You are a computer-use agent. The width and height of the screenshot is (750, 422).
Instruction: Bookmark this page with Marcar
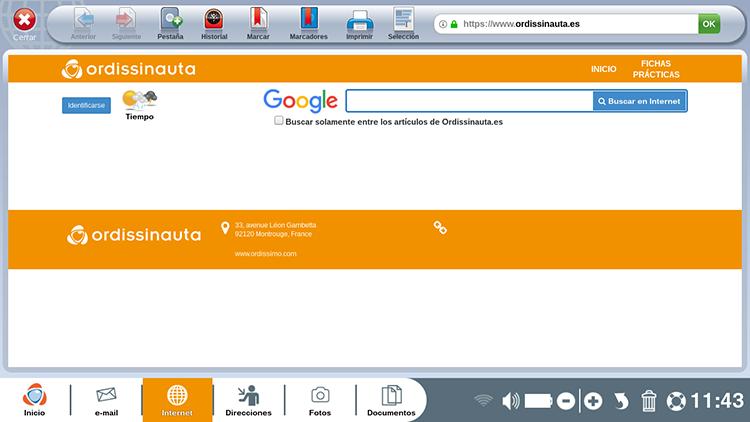[x=258, y=24]
